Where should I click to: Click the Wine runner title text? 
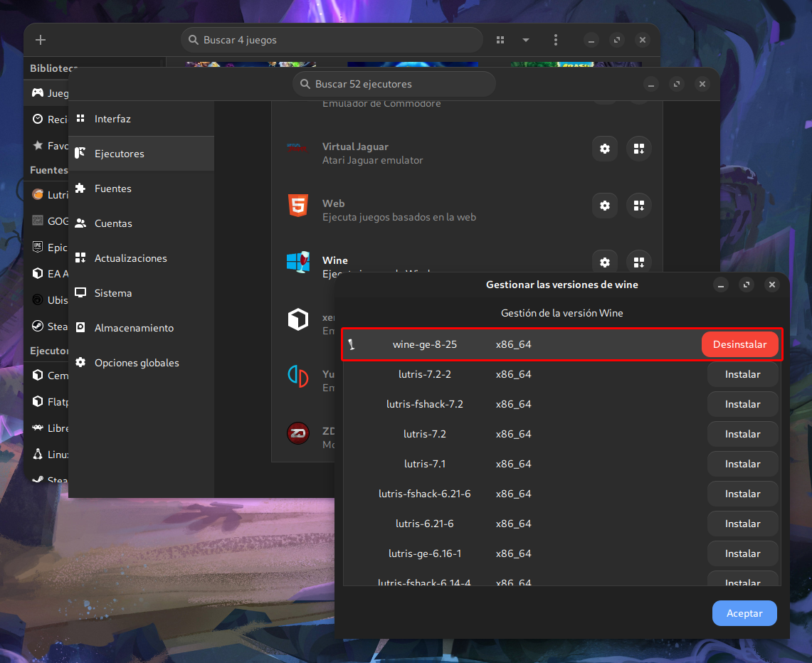click(335, 260)
